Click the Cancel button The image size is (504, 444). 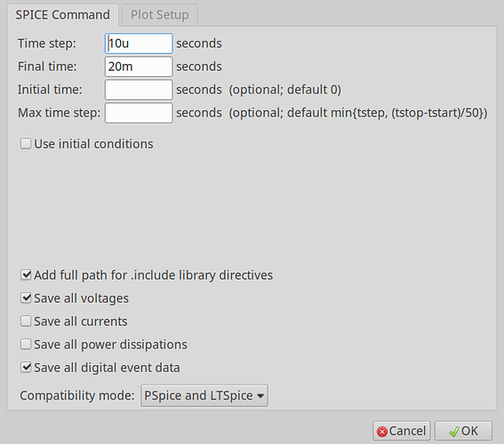(401, 431)
